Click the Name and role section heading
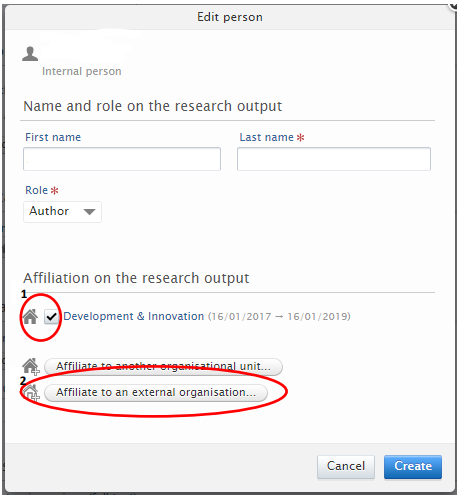The width and height of the screenshot is (460, 499). (x=153, y=107)
